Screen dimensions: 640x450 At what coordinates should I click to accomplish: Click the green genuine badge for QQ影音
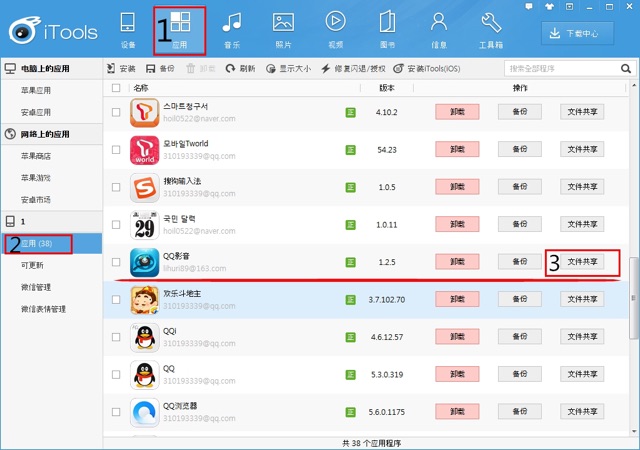(351, 262)
